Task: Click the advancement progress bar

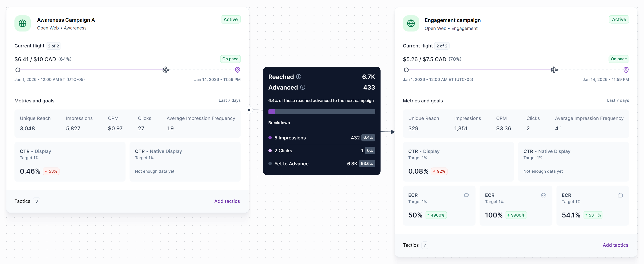Action: [322, 111]
